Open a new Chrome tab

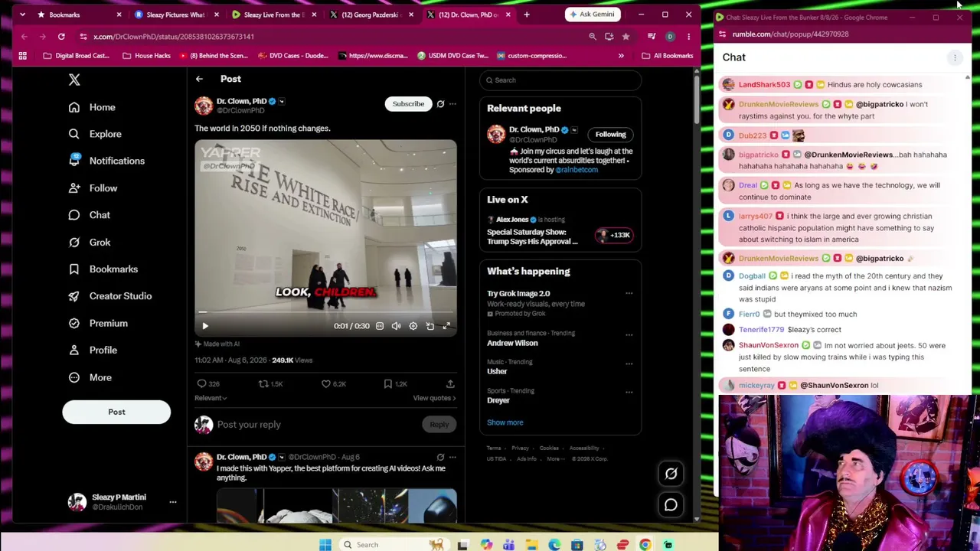click(527, 15)
